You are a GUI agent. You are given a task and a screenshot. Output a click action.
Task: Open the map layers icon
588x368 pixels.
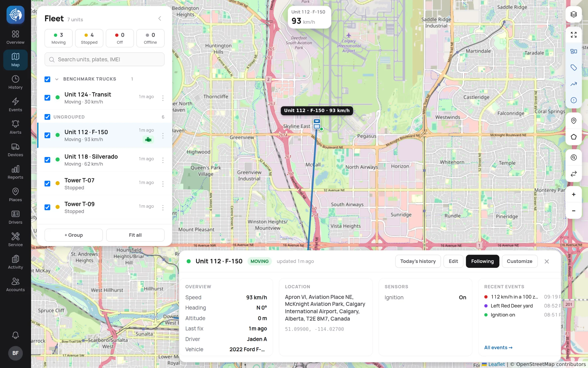click(573, 14)
